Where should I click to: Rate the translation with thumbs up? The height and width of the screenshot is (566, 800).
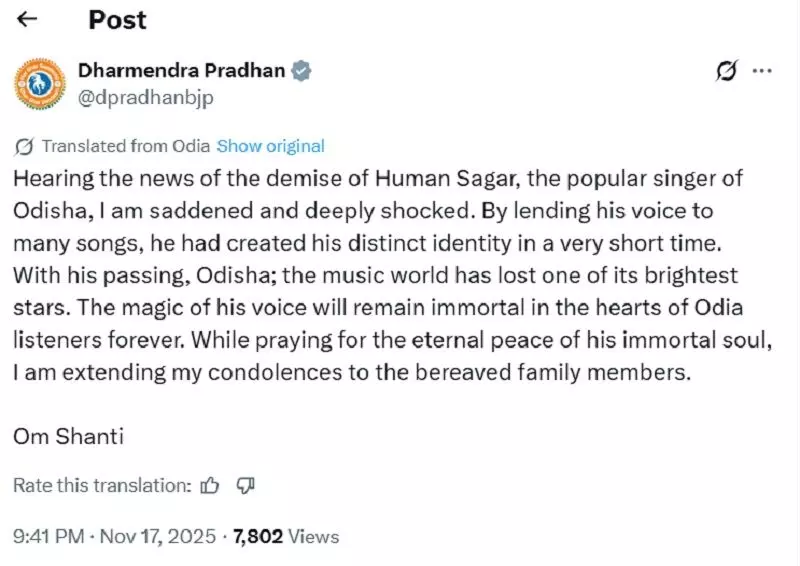coord(210,486)
